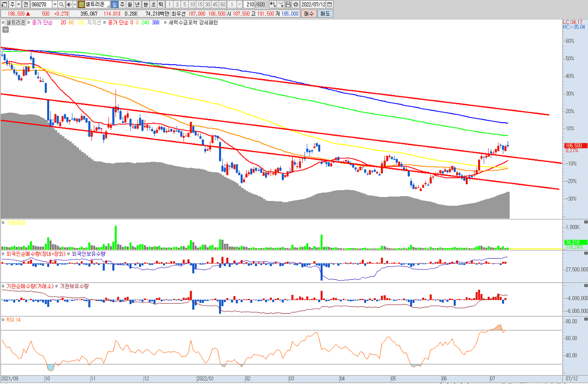
Task: Open chart settings gear icon
Action: click(x=295, y=5)
